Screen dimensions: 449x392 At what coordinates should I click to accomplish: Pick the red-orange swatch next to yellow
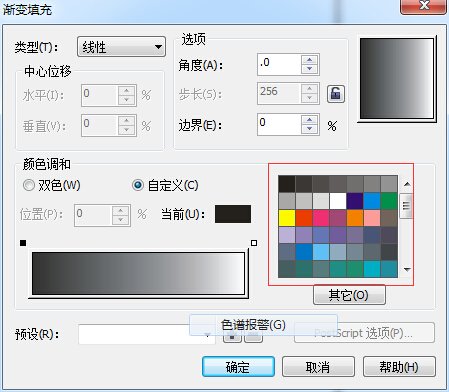pos(304,218)
